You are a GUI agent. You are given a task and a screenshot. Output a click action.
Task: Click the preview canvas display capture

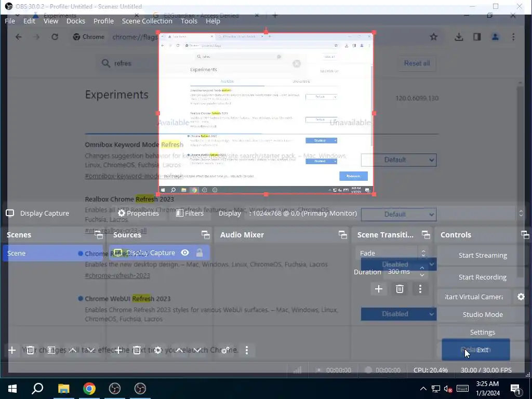click(266, 113)
